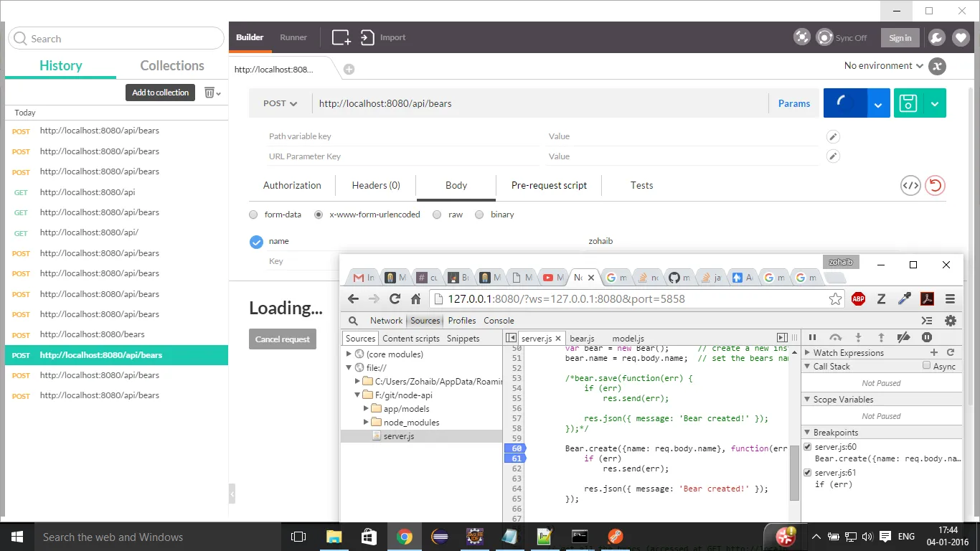Screen dimensions: 980x551
Task: Reset the request with the red icon
Action: click(x=935, y=185)
